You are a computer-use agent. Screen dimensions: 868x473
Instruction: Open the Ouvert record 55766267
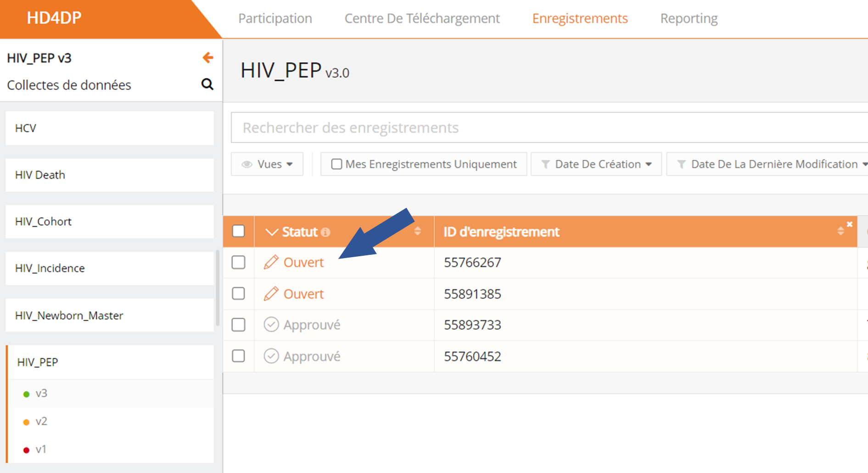pos(303,263)
